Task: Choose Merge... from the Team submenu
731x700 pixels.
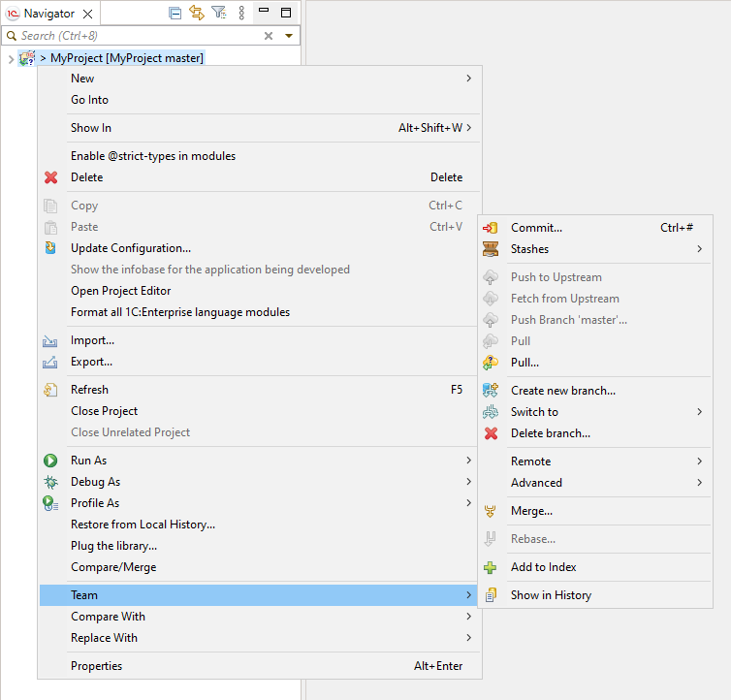Action: (531, 511)
